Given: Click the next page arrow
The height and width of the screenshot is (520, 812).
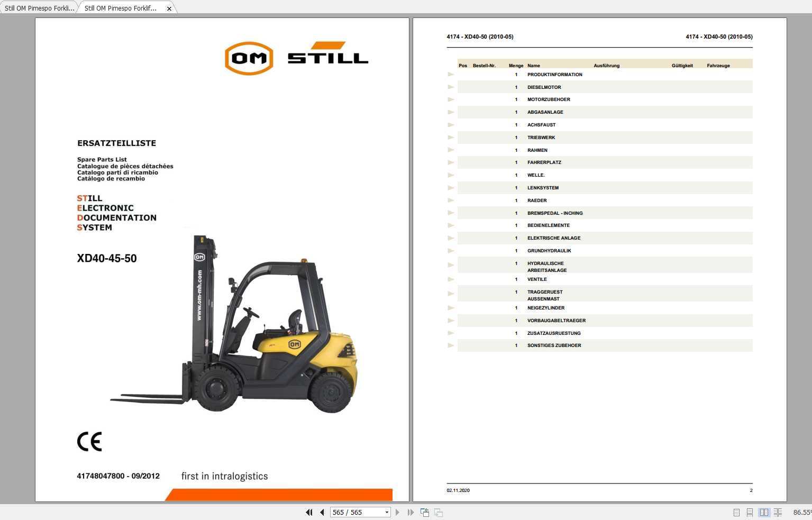Looking at the screenshot, I should pyautogui.click(x=398, y=512).
